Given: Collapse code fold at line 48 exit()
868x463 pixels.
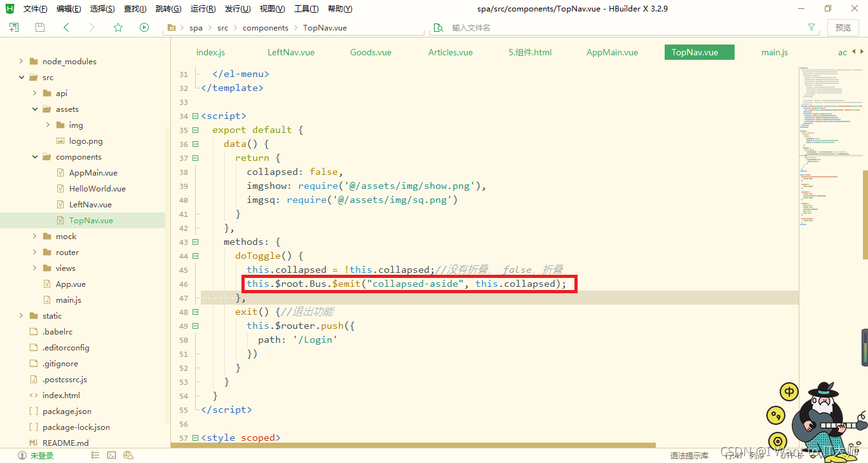Looking at the screenshot, I should (195, 312).
